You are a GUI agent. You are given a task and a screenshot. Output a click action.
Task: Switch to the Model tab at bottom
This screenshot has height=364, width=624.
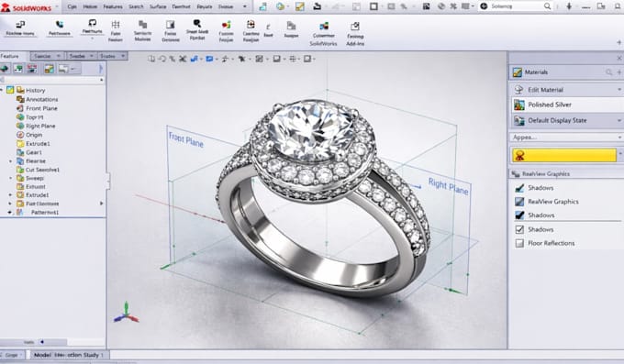pos(42,355)
